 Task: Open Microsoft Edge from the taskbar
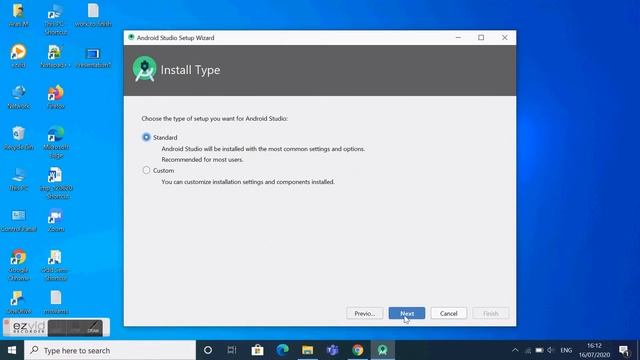point(282,350)
